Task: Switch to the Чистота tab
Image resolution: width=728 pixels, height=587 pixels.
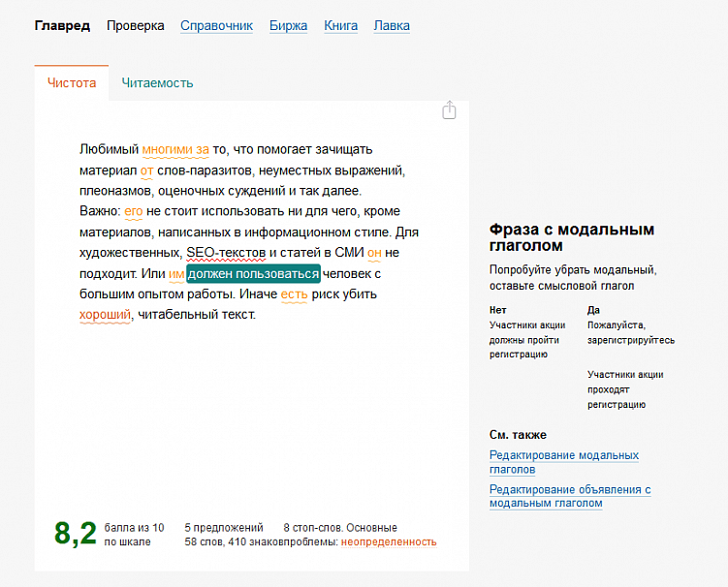Action: click(x=72, y=83)
